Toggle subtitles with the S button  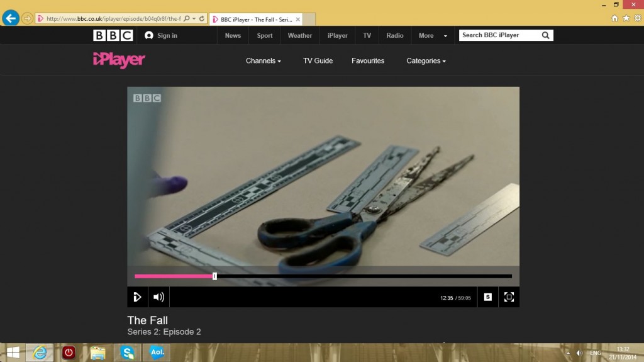pyautogui.click(x=488, y=297)
